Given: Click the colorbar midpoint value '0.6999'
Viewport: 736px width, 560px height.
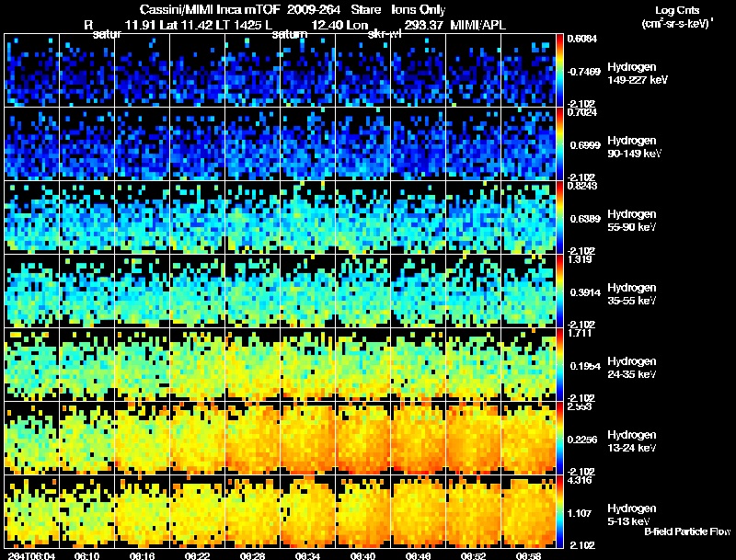Looking at the screenshot, I should [585, 145].
